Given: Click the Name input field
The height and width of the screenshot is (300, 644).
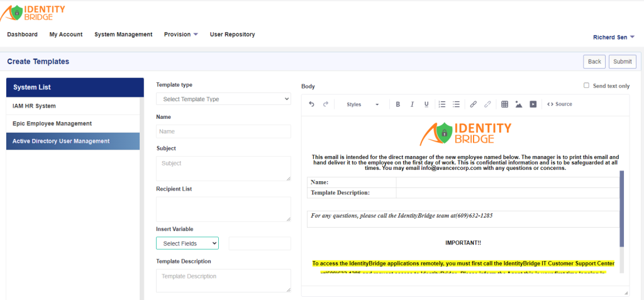Looking at the screenshot, I should pyautogui.click(x=223, y=131).
